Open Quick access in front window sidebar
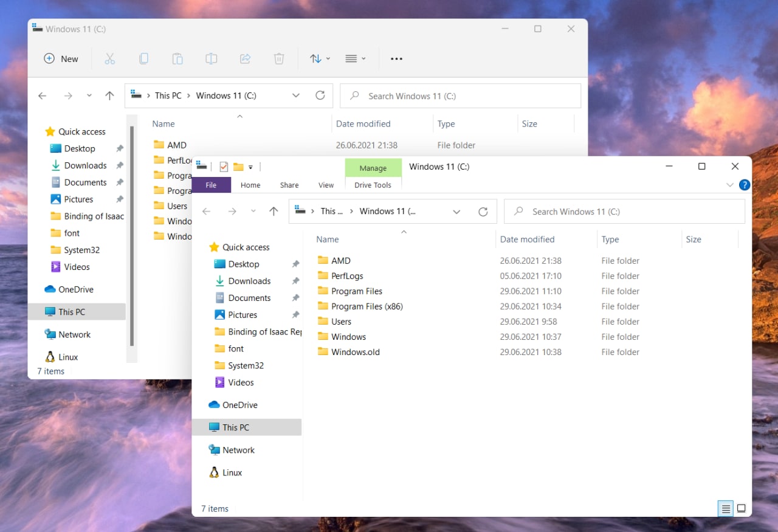The height and width of the screenshot is (532, 778). (239, 247)
